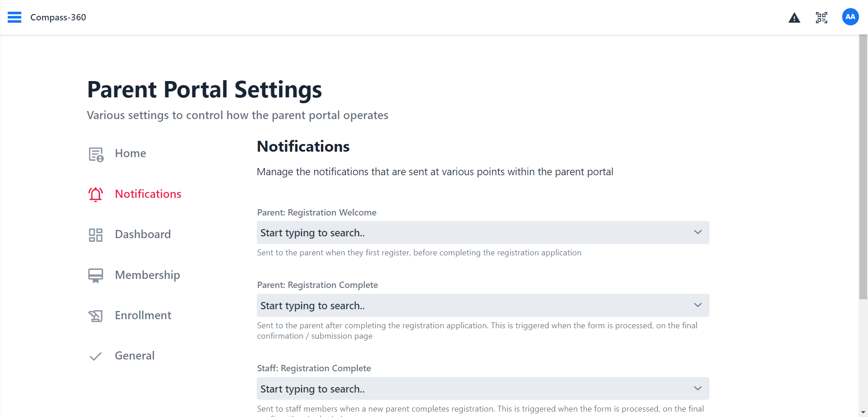Open the Dashboard settings section

tap(143, 234)
